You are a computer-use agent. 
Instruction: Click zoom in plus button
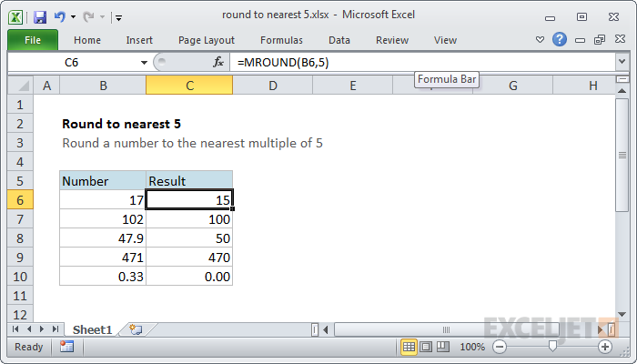point(605,347)
